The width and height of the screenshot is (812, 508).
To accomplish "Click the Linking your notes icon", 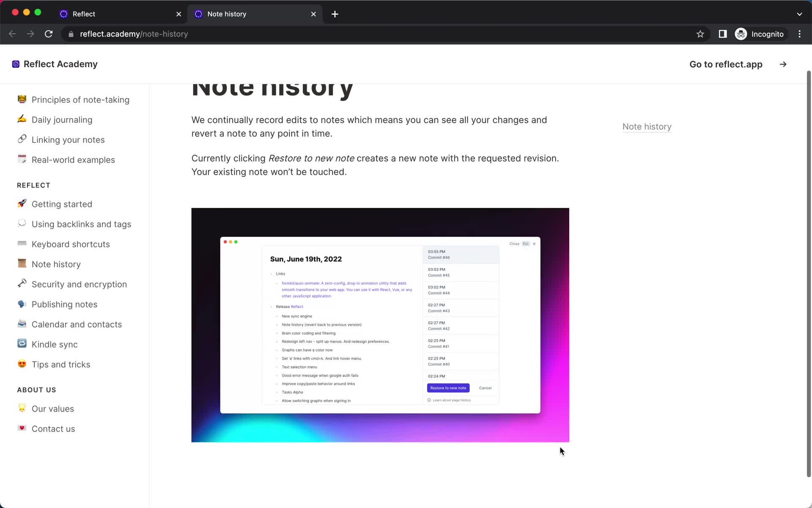I will pyautogui.click(x=21, y=139).
